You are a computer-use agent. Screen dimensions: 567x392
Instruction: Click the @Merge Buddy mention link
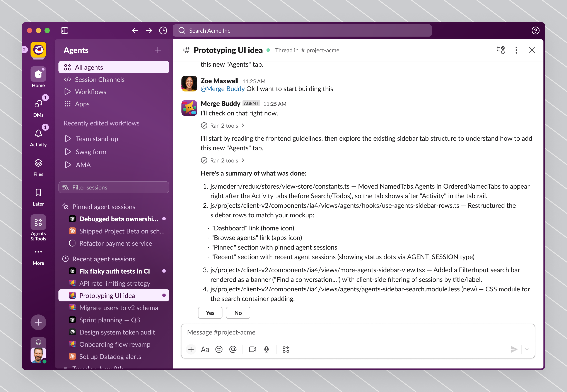pyautogui.click(x=222, y=89)
